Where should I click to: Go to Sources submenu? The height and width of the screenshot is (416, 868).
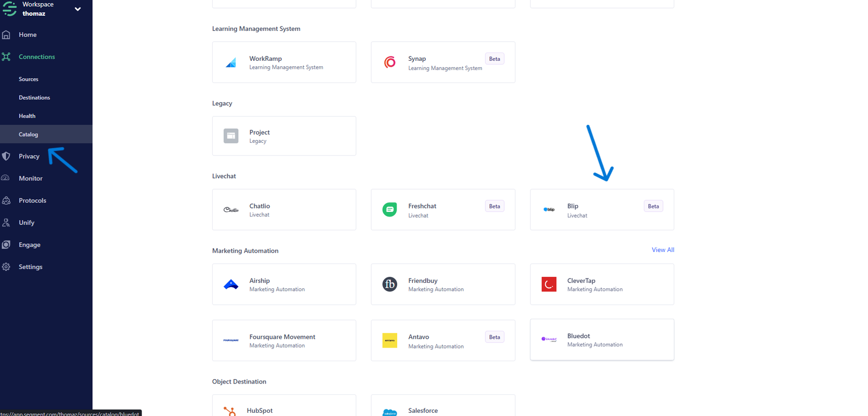coord(28,79)
